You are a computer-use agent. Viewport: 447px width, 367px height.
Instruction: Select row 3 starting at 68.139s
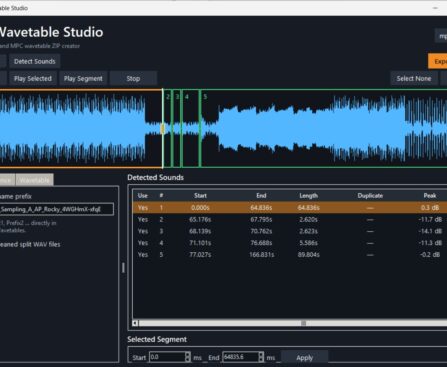click(290, 231)
